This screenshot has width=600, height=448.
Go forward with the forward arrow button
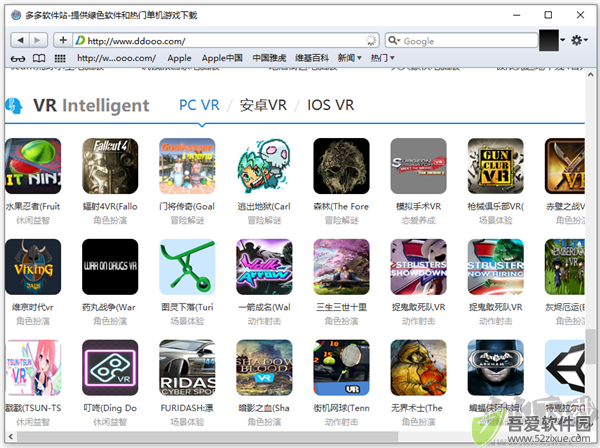click(38, 40)
